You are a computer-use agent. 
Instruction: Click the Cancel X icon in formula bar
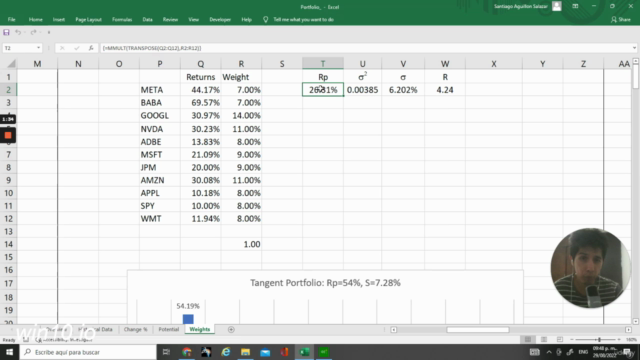[62, 48]
